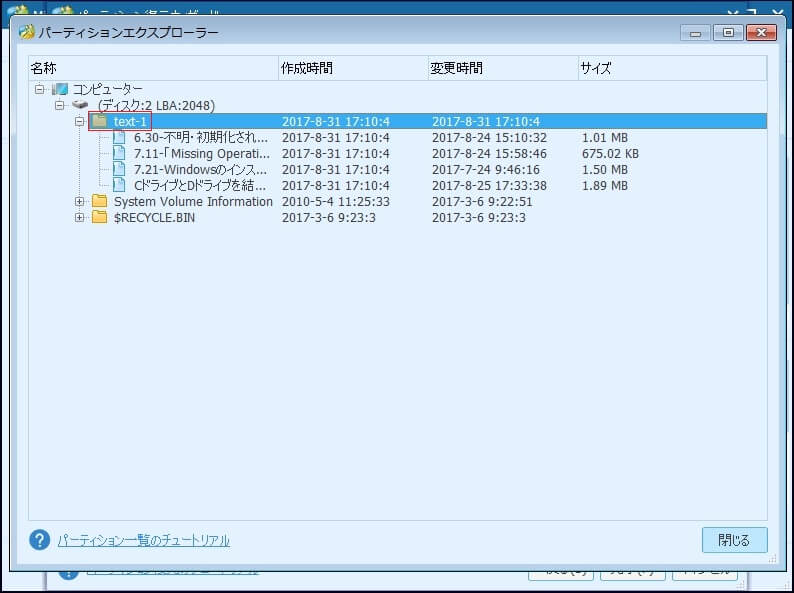This screenshot has height=593, width=794.
Task: Minimize the パーティションエクスプローラー window
Action: coord(695,33)
